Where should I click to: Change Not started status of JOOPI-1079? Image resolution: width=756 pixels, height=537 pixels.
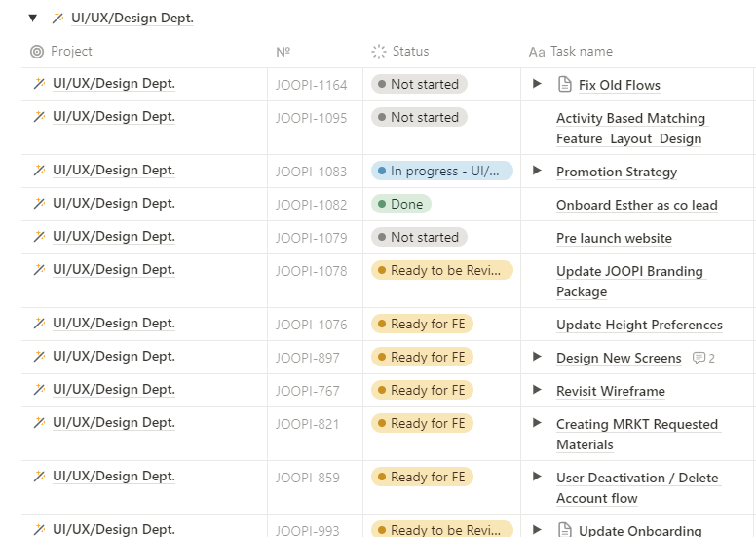[x=419, y=238]
